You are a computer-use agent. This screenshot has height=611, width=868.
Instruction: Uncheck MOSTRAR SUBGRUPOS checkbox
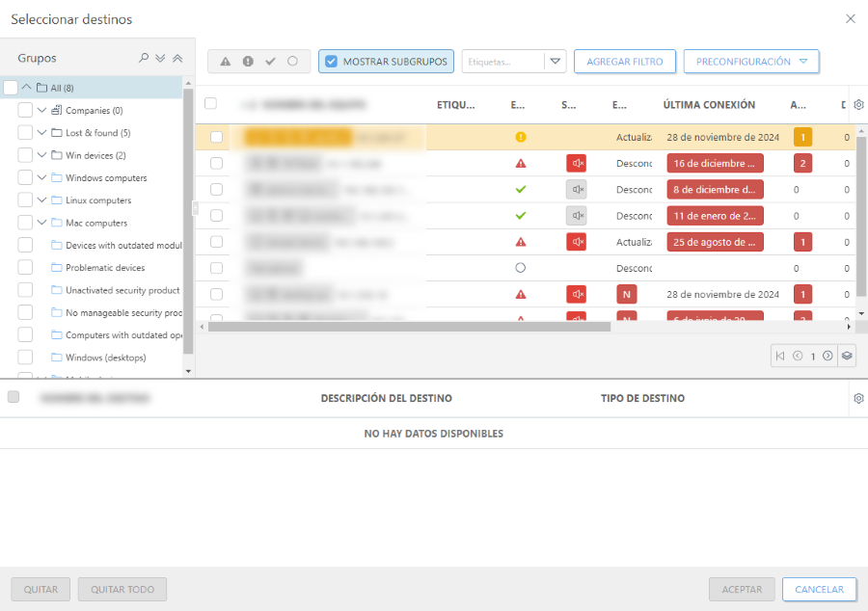click(x=331, y=62)
